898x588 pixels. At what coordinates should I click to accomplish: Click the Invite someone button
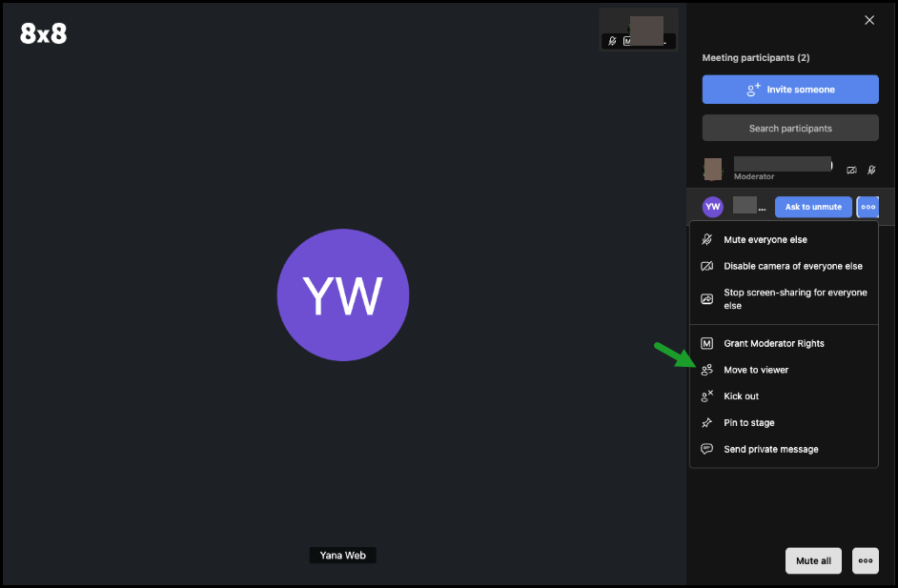pos(790,90)
